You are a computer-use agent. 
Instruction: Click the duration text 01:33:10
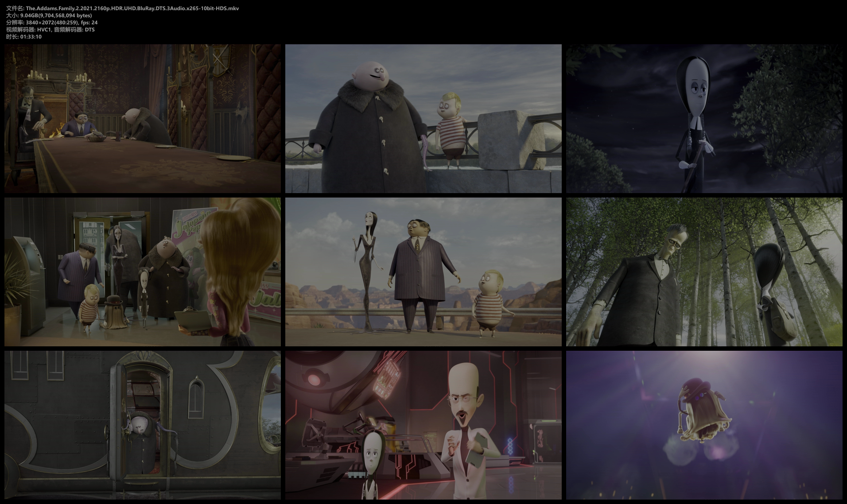(31, 37)
